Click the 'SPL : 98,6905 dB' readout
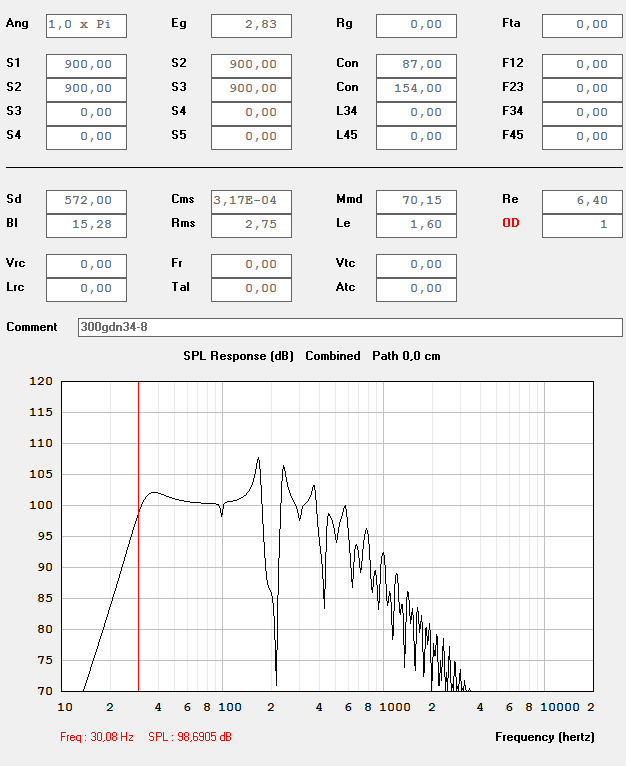 (190, 737)
